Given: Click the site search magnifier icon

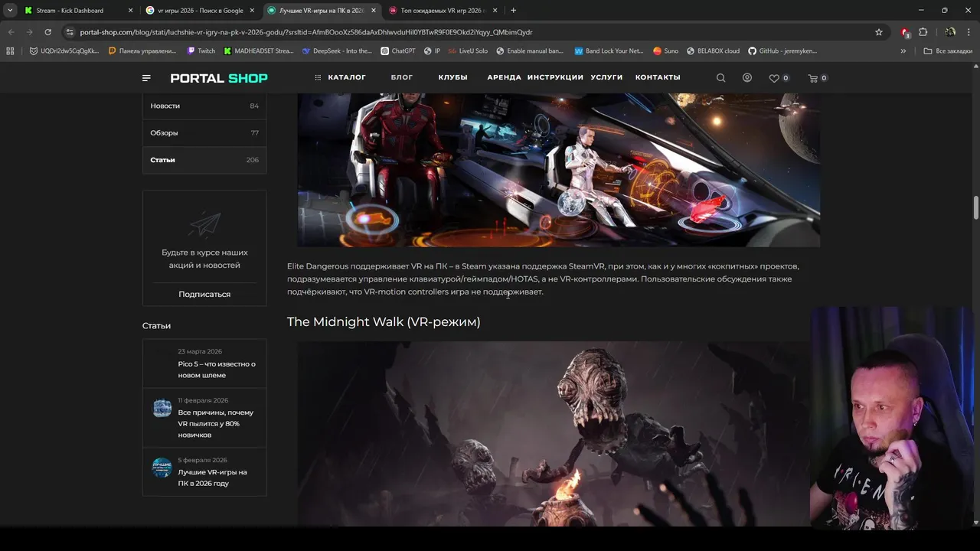Looking at the screenshot, I should [720, 78].
